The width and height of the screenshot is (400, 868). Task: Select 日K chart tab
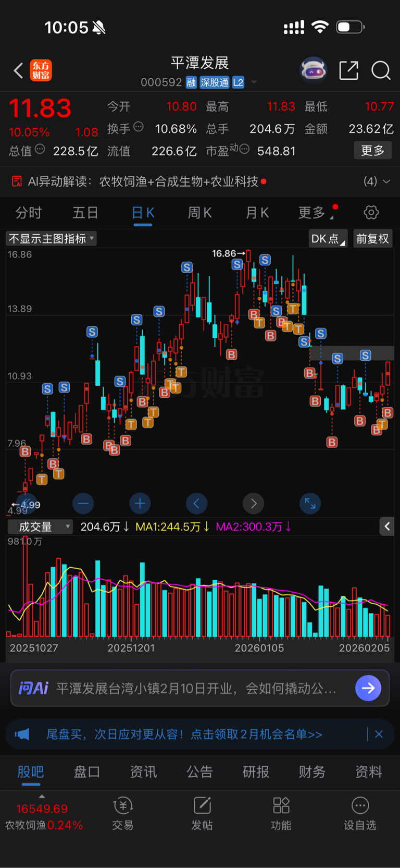click(143, 213)
